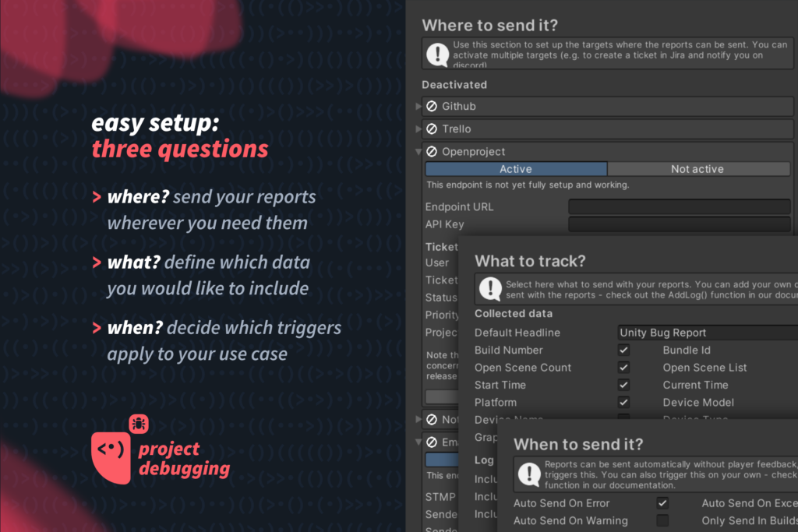Switch Openproject to Not active
The width and height of the screenshot is (798, 532).
(697, 169)
